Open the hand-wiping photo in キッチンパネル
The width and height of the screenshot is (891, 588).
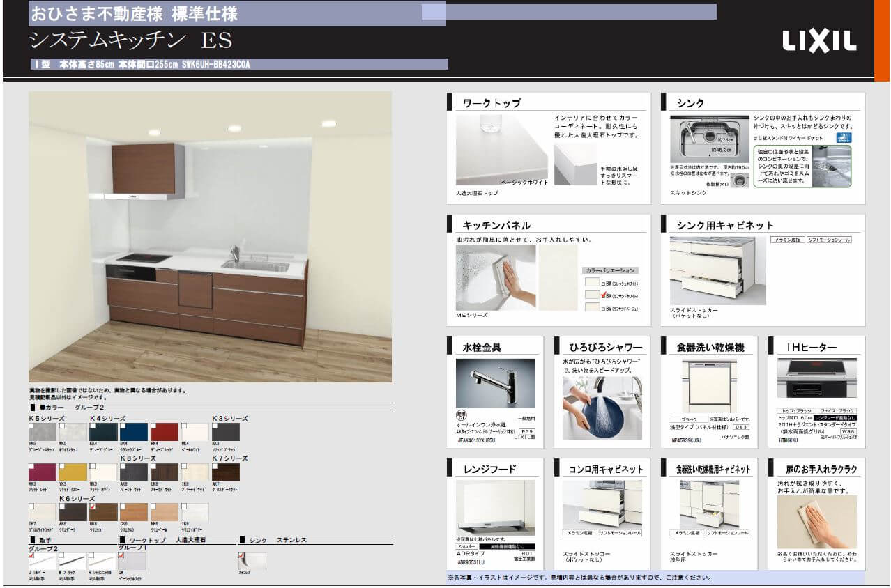click(496, 278)
